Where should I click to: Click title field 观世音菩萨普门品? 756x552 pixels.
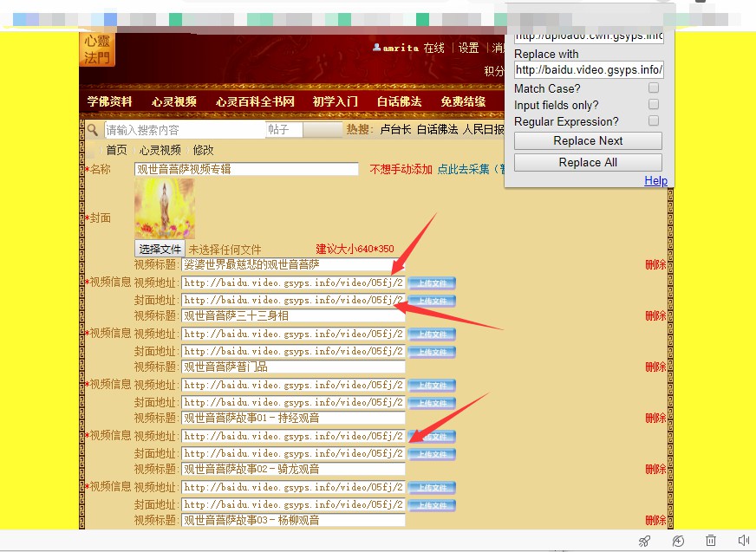tap(293, 367)
